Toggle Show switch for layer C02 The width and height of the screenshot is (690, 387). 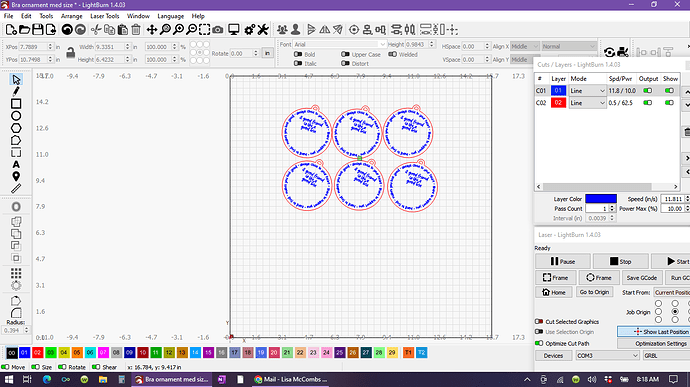point(669,103)
